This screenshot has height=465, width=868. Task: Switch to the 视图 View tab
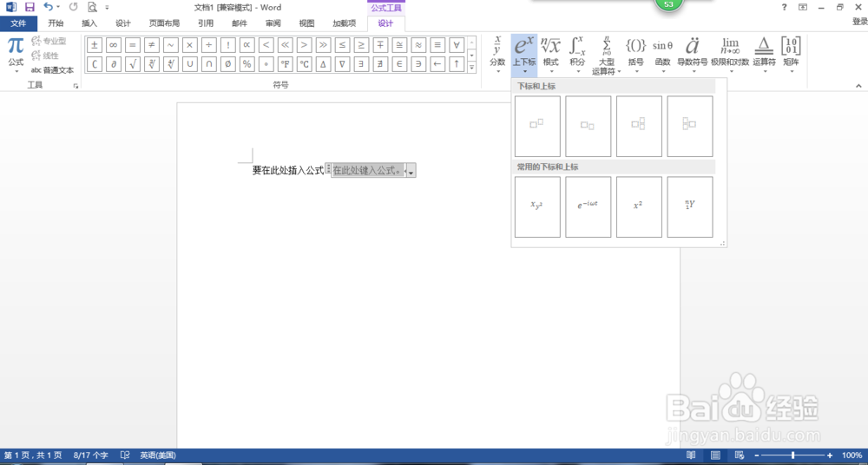pos(306,23)
